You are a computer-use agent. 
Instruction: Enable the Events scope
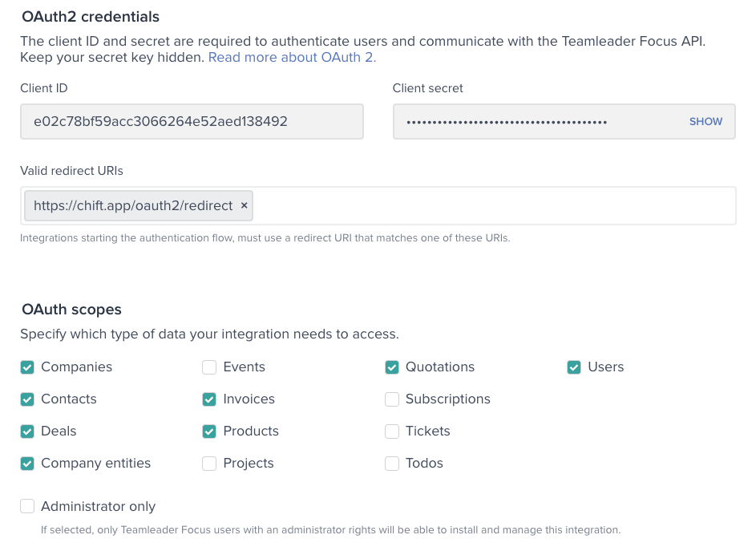209,367
